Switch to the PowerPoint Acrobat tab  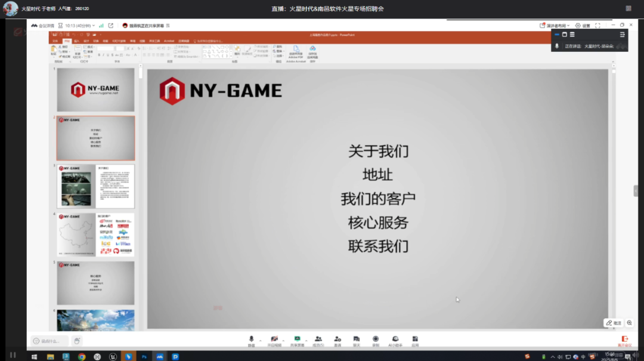[169, 41]
